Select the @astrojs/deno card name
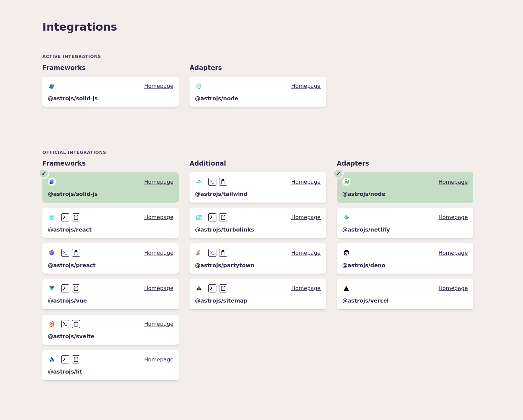Image resolution: width=523 pixels, height=420 pixels. 364,265
